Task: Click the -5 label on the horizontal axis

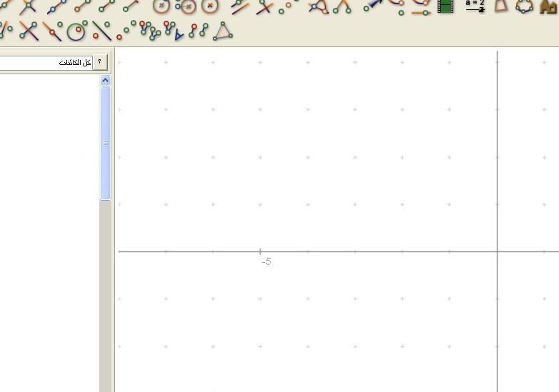Action: pos(266,261)
